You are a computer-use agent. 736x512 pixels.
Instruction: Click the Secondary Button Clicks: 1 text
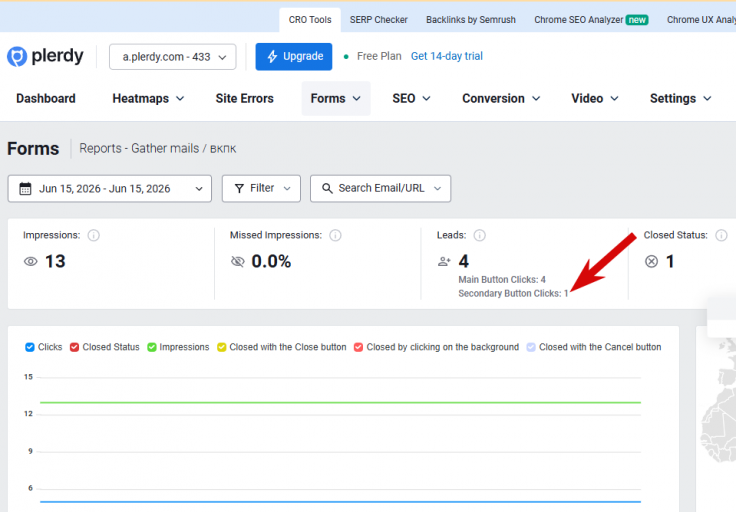pyautogui.click(x=513, y=293)
